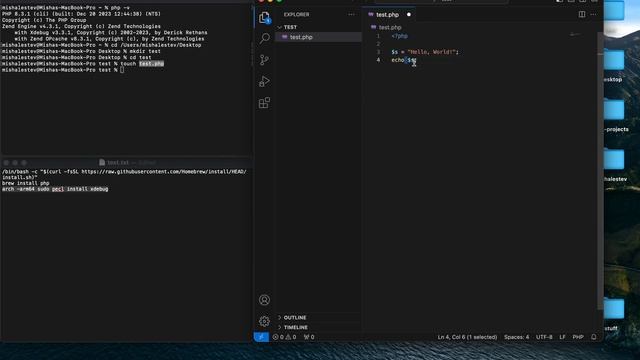Click highlighted test.php in the terminal
The image size is (640, 360).
pyautogui.click(x=151, y=64)
